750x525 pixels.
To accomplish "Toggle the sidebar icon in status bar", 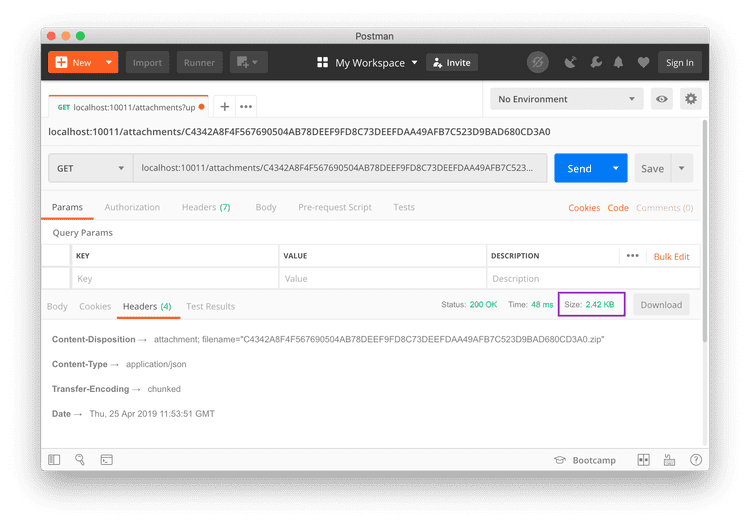I will (54, 459).
